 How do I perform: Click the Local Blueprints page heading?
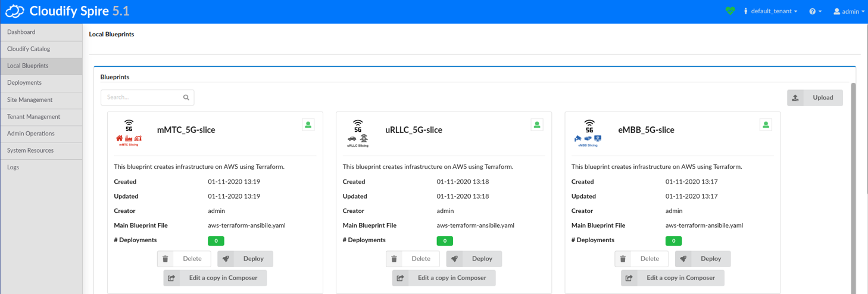[111, 35]
